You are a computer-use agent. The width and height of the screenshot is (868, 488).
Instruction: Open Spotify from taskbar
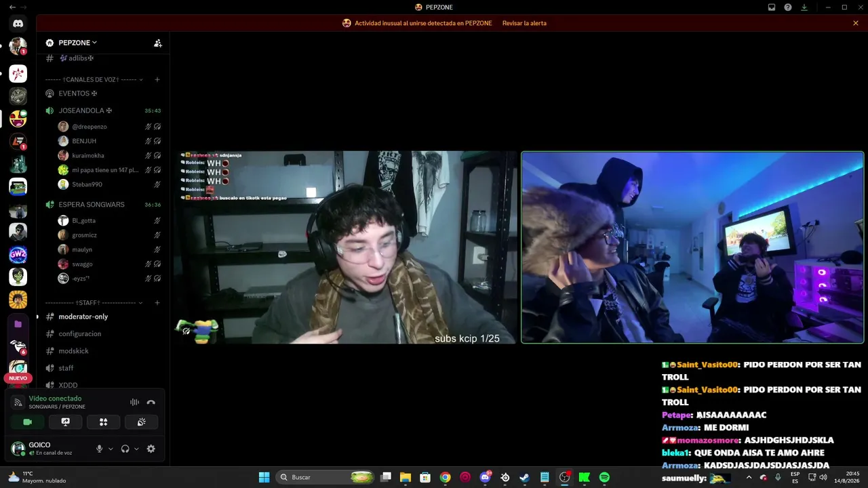tap(604, 477)
